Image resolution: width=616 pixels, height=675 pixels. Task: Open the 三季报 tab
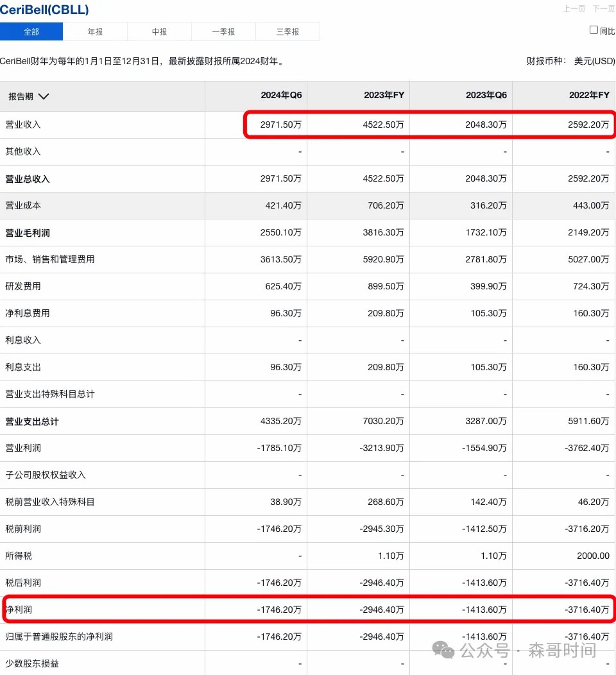tap(287, 32)
